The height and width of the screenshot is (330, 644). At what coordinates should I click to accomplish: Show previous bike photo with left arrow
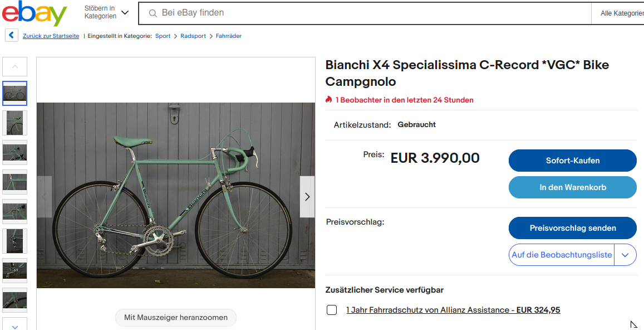click(x=45, y=197)
